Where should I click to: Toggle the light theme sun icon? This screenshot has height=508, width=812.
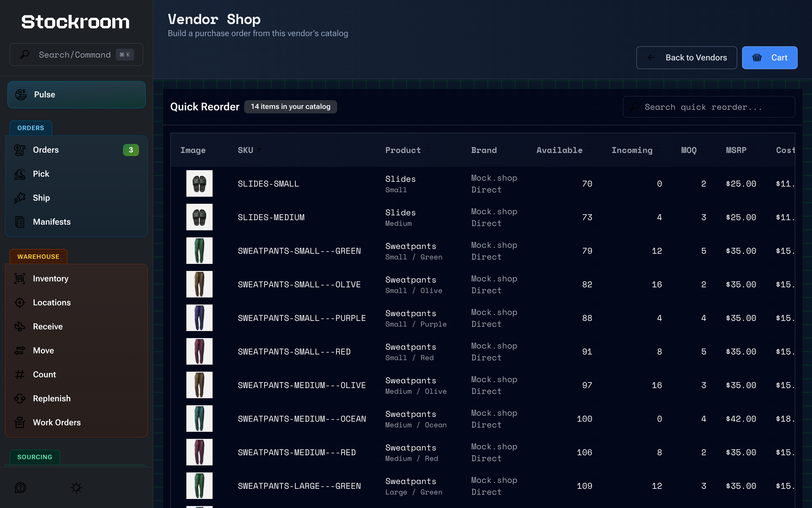click(x=76, y=487)
